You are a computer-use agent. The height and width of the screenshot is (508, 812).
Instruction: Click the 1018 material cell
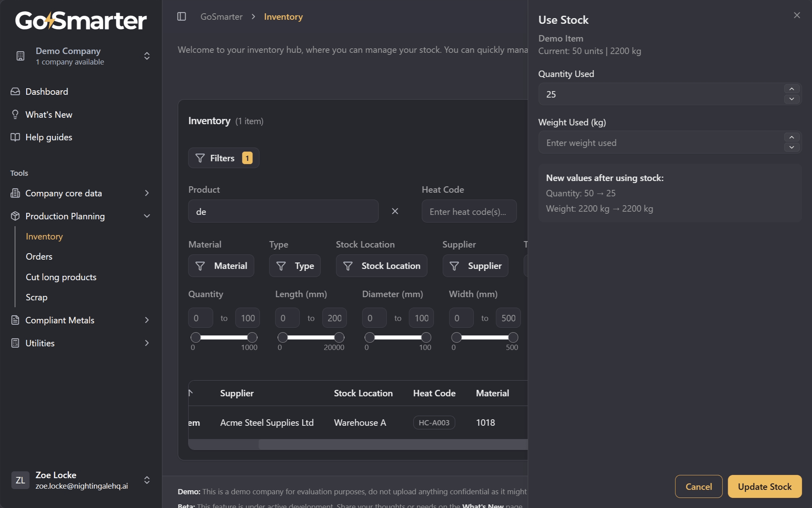pos(485,423)
